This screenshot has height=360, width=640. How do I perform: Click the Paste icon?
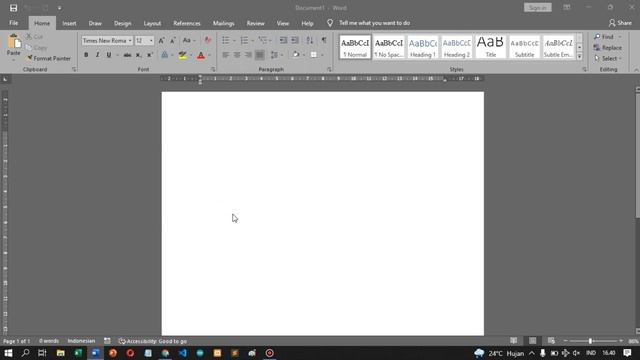pyautogui.click(x=13, y=41)
